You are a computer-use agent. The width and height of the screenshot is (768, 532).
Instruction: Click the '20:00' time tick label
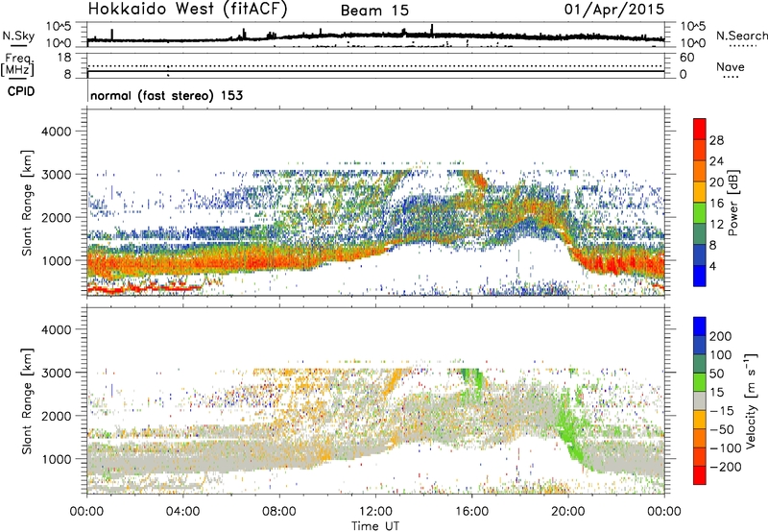[x=567, y=512]
